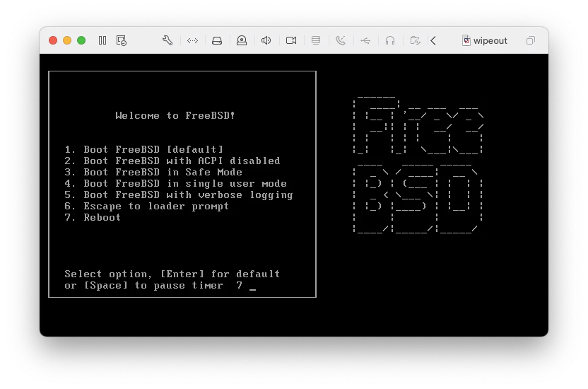Minimize the wipeout VM window
This screenshot has height=389, width=588.
[x=67, y=40]
